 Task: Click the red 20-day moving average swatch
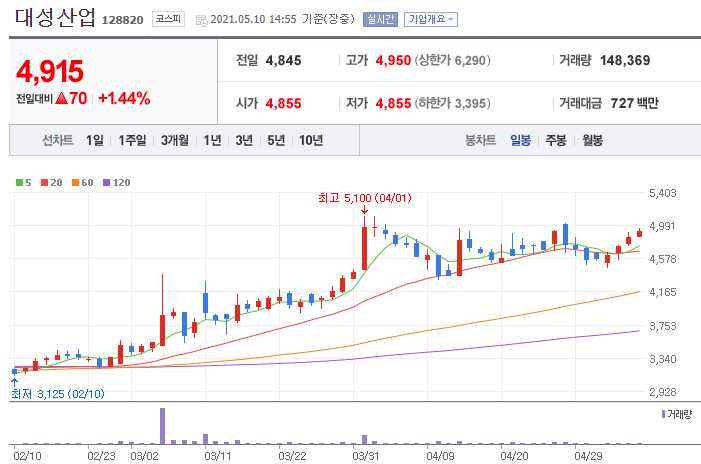44,182
